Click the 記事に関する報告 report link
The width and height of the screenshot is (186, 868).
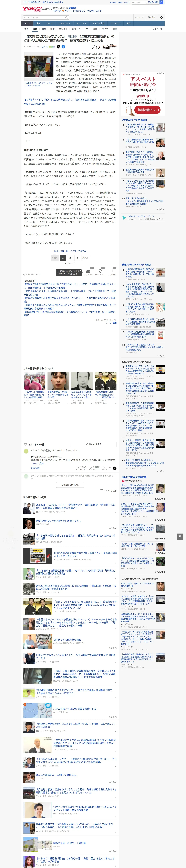pyautogui.click(x=31, y=275)
